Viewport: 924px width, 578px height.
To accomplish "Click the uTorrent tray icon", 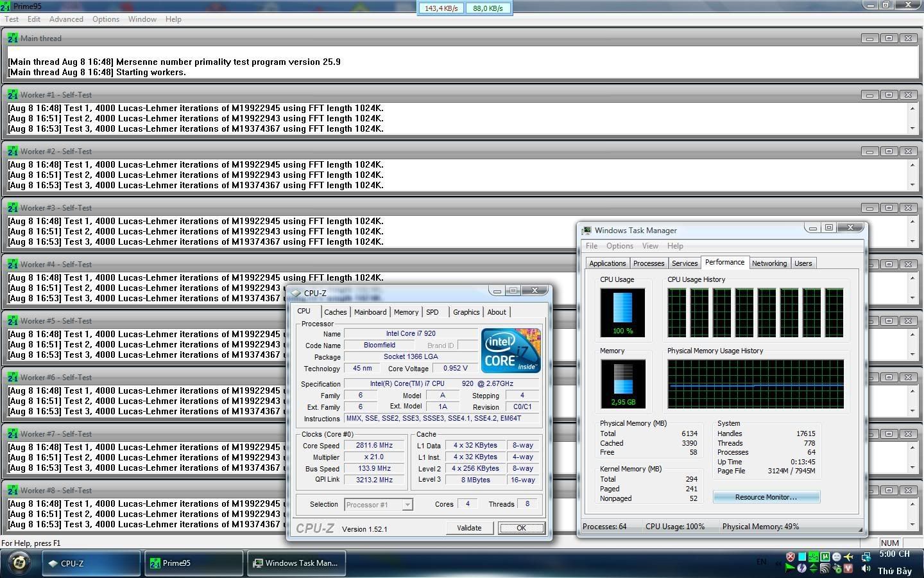I will tap(825, 556).
